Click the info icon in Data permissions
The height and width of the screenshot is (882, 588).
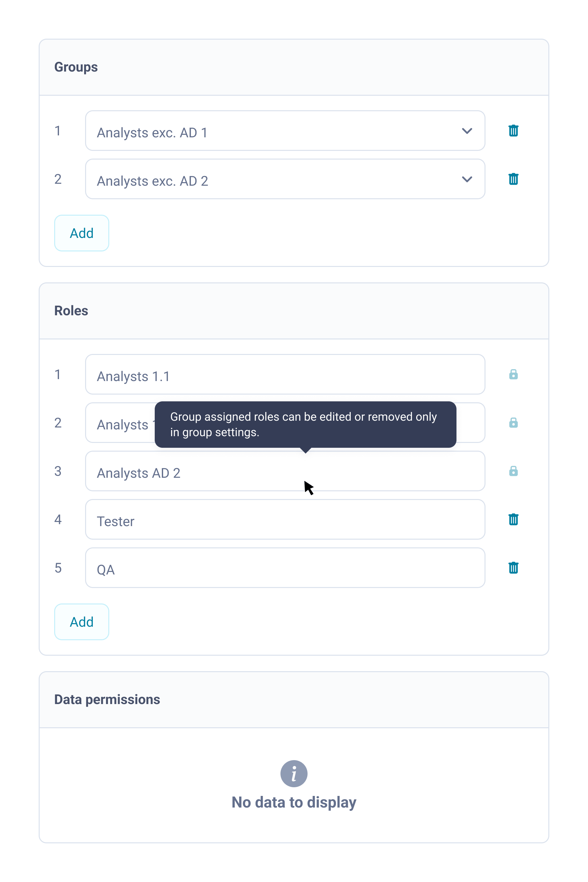(x=294, y=773)
